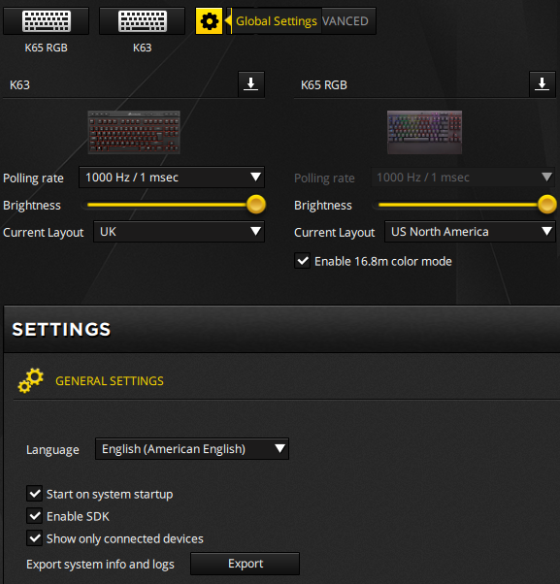Click 'Export system info and logs' label
Image resolution: width=560 pixels, height=584 pixels.
100,564
